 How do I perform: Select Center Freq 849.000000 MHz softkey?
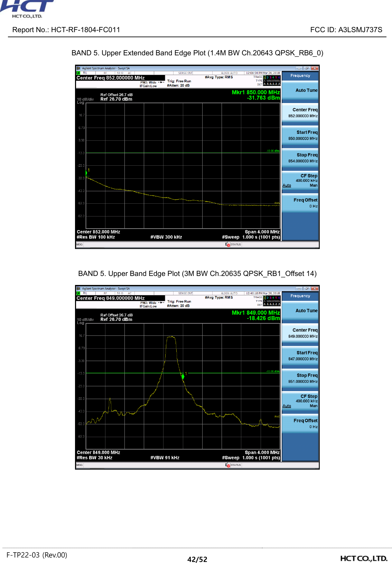(300, 333)
